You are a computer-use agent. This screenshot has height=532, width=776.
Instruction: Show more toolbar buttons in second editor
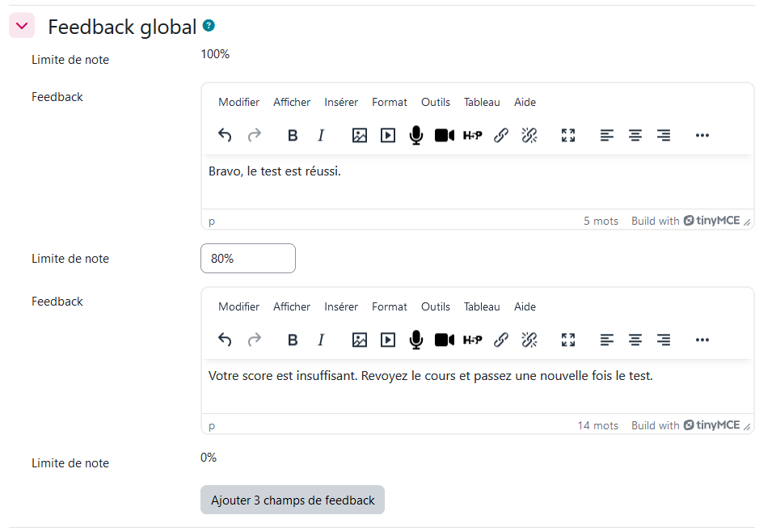[x=702, y=340]
